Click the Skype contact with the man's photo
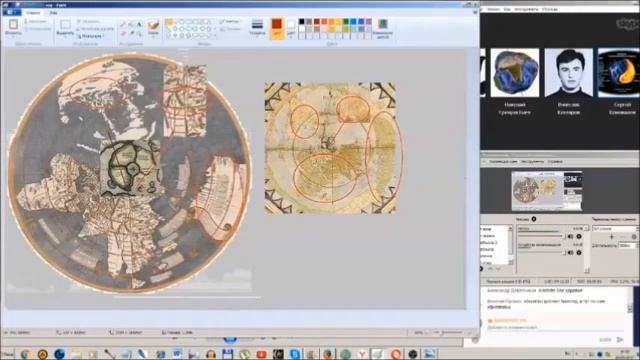Image resolution: width=640 pixels, height=360 pixels. point(569,73)
